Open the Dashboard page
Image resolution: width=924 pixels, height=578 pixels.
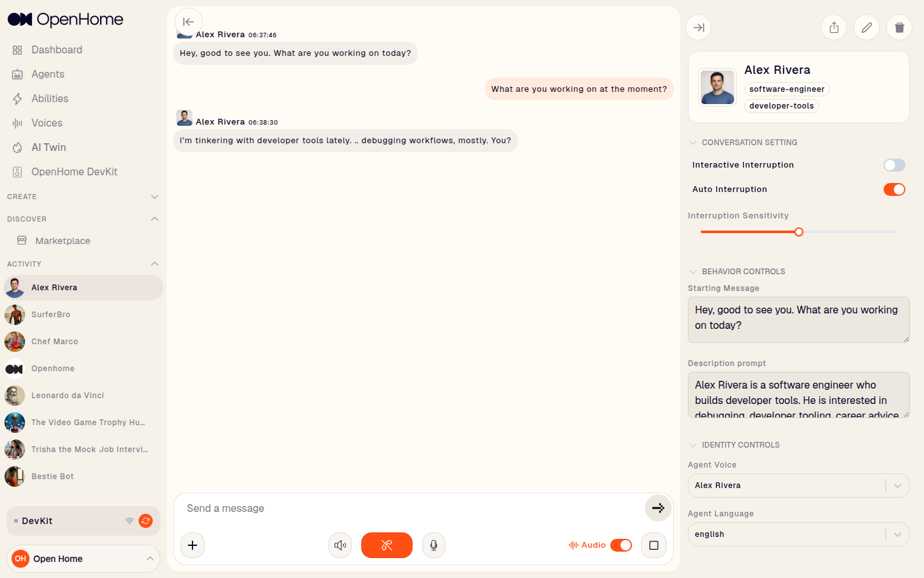pyautogui.click(x=56, y=49)
